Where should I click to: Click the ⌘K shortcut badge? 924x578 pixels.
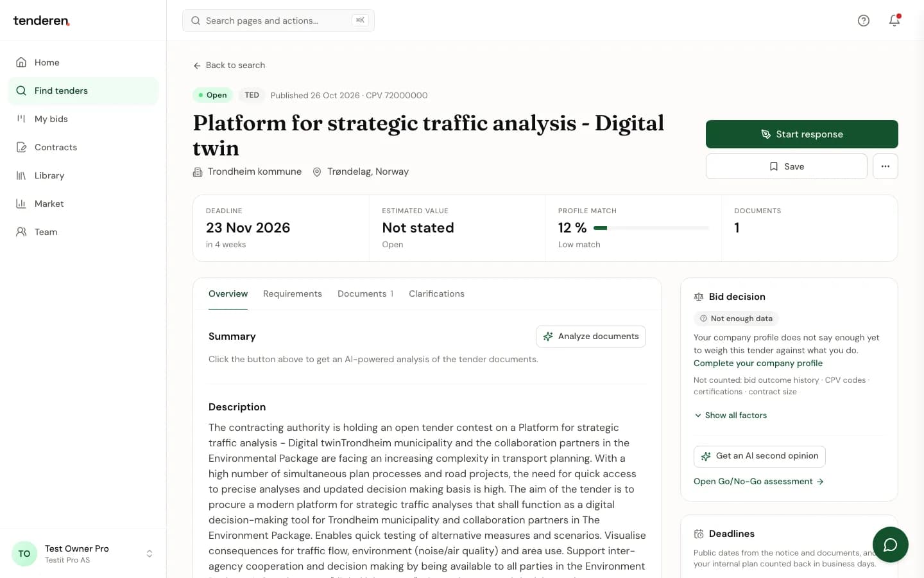(360, 21)
